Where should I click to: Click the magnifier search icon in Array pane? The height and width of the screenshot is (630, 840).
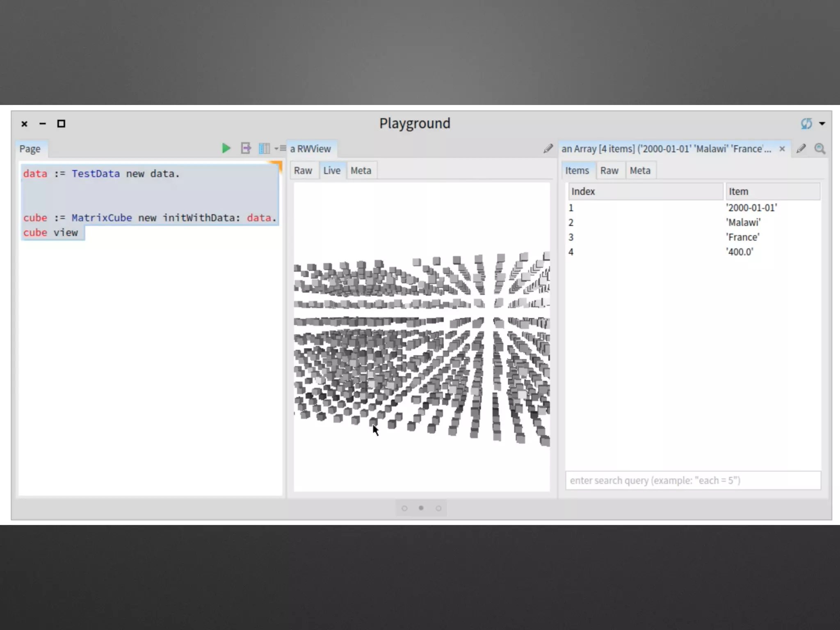(819, 148)
